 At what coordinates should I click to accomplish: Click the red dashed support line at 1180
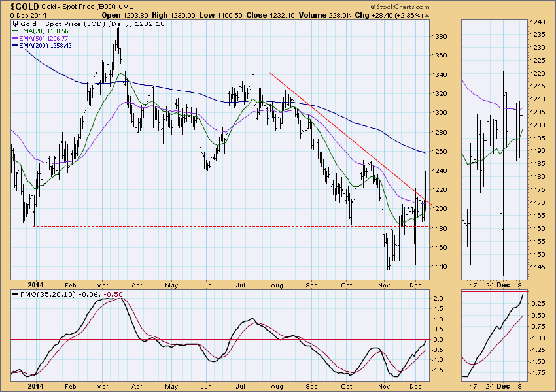[196, 227]
